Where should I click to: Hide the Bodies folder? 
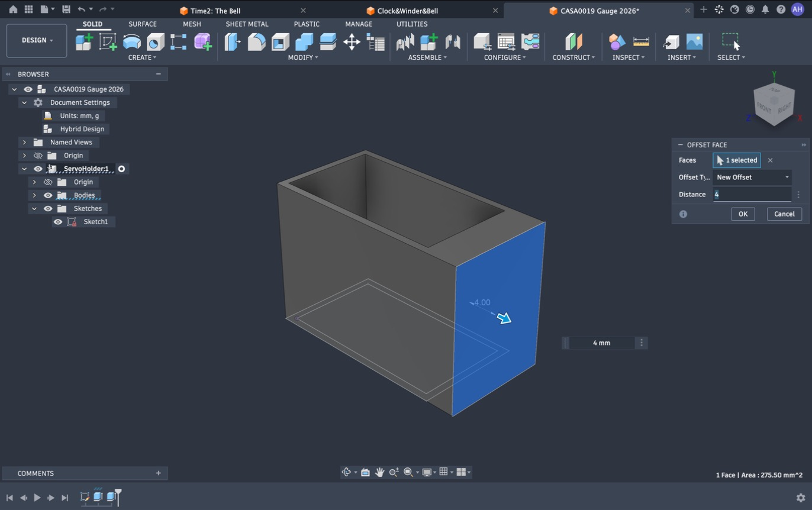point(48,195)
